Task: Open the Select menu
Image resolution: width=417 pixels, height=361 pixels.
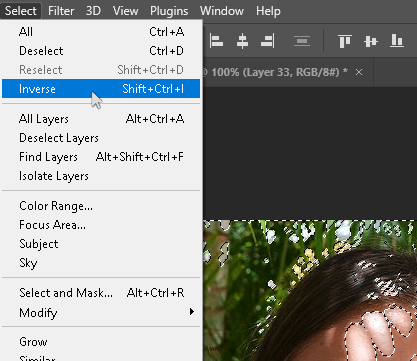Action: coord(21,11)
